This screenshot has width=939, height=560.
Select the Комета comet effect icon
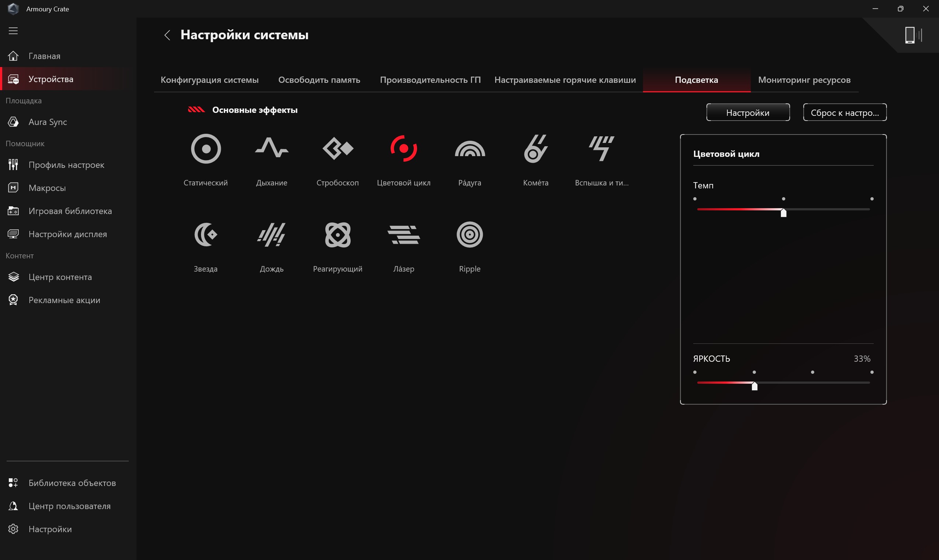[x=536, y=149]
